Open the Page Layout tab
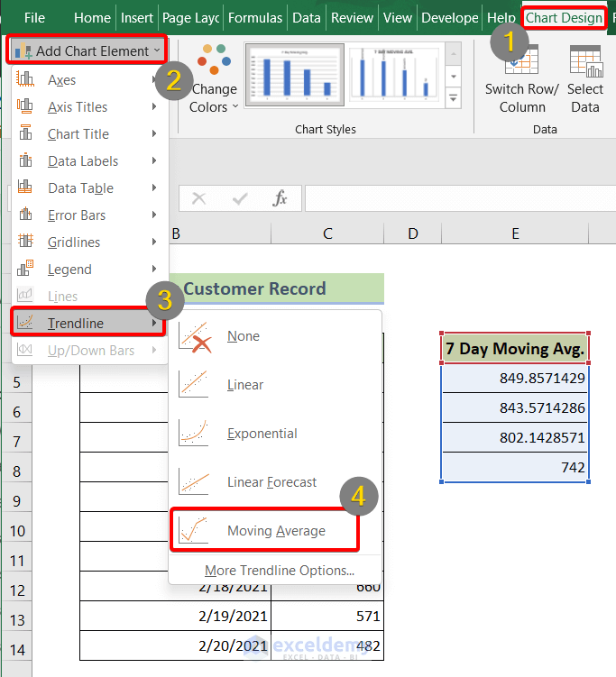The image size is (616, 677). click(x=190, y=18)
